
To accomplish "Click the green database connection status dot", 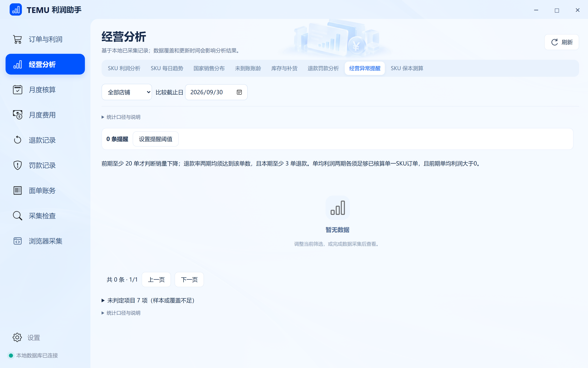I will pyautogui.click(x=11, y=356).
